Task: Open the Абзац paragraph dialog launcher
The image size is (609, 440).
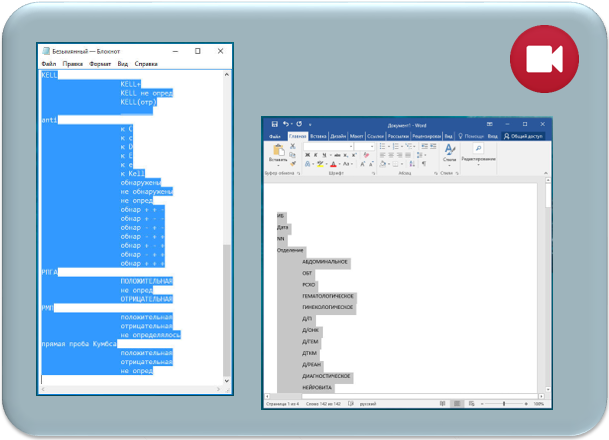Action: (435, 172)
